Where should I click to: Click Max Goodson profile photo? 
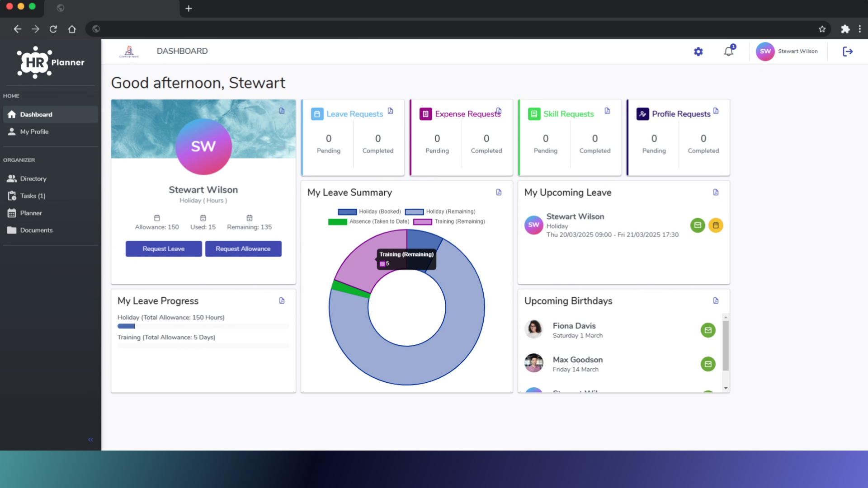(x=534, y=363)
